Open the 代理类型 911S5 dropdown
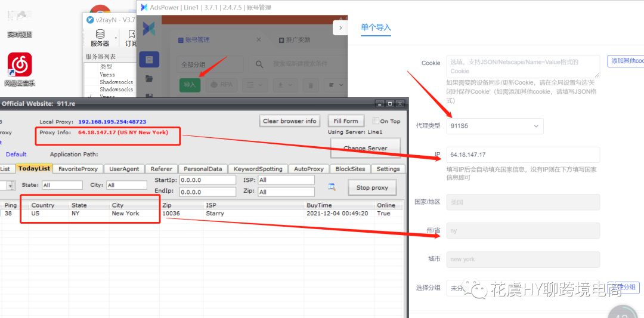Image resolution: width=644 pixels, height=318 pixels. [495, 126]
